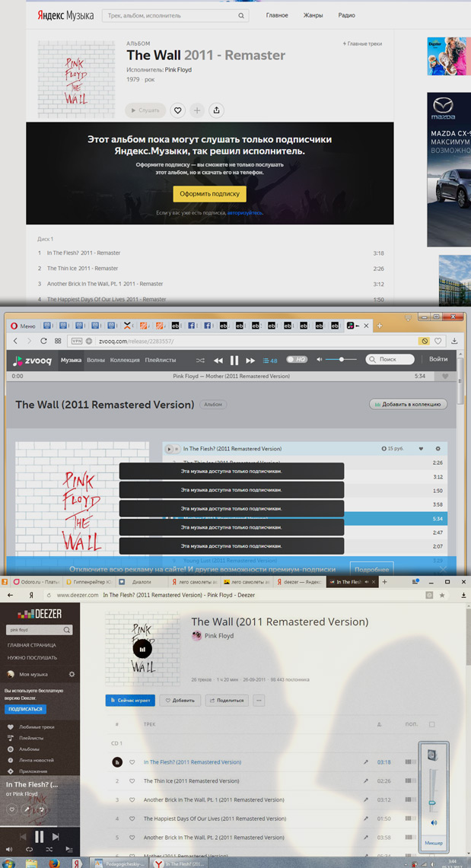Screen dimensions: 471x868
Task: Open Firefox from Windows taskbar
Action: click(53, 863)
